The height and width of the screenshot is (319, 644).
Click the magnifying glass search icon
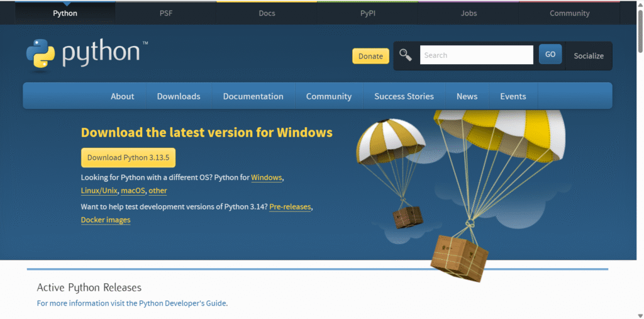[x=406, y=55]
